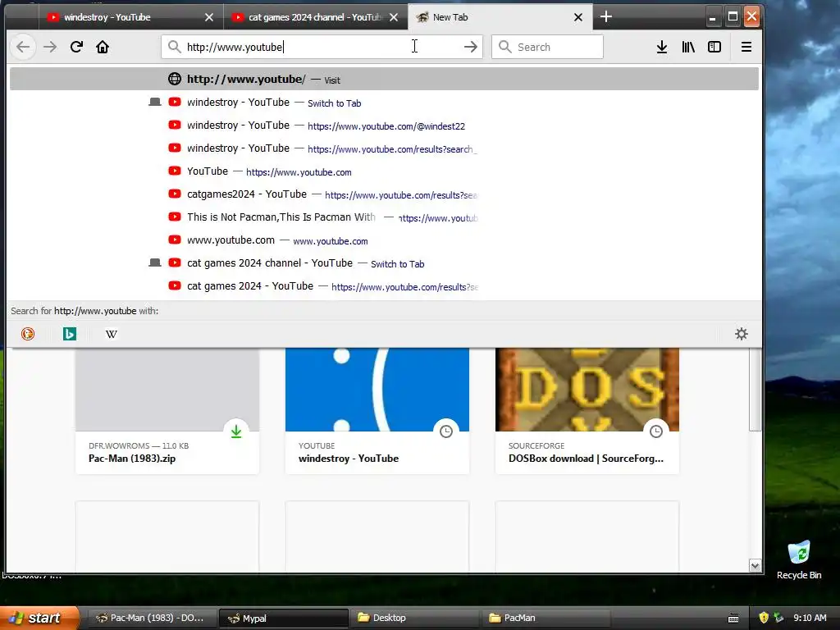840x630 pixels.
Task: Click the vertical scrollbar thumb
Action: pyautogui.click(x=755, y=390)
